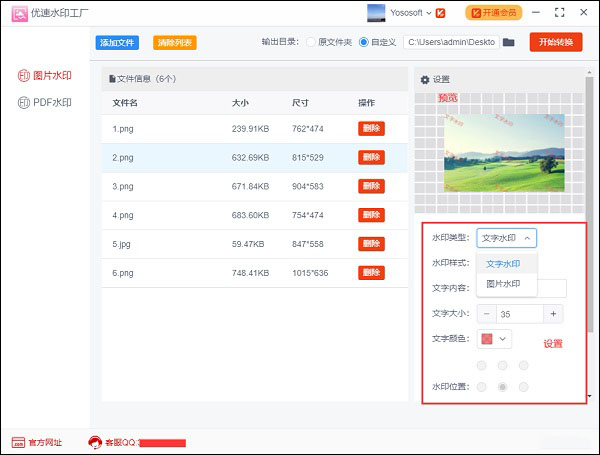600x455 pixels.
Task: Decrease the 文字大小 value with minus
Action: coord(487,314)
